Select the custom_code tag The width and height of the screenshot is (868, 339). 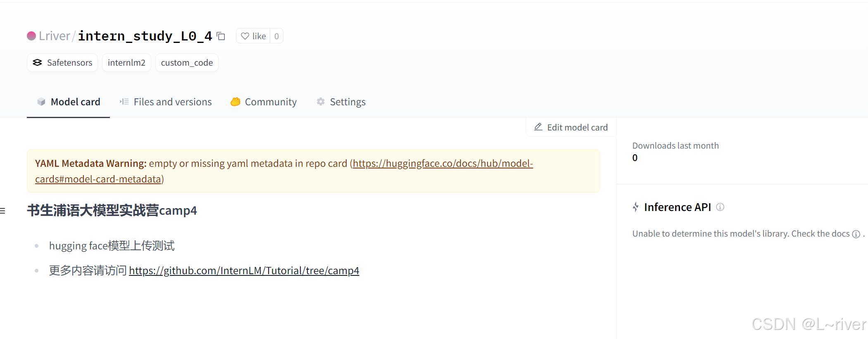click(187, 62)
